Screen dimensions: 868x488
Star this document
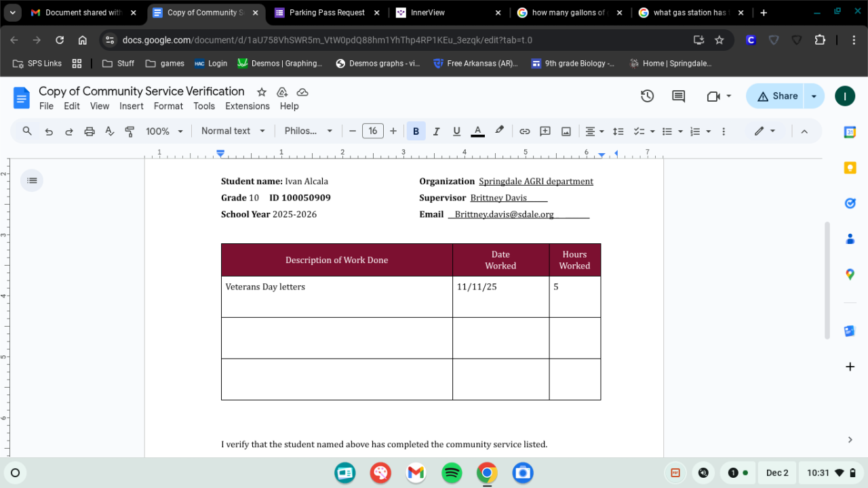click(x=261, y=91)
